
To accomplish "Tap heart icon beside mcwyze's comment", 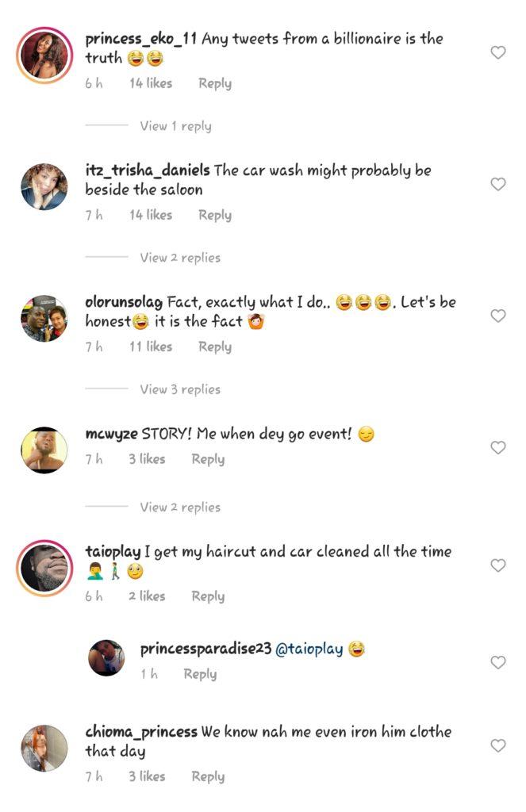I will point(497,448).
